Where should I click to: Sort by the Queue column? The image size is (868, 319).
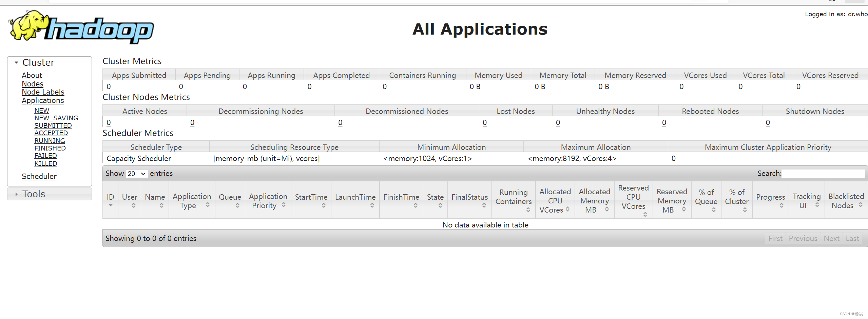click(x=230, y=200)
